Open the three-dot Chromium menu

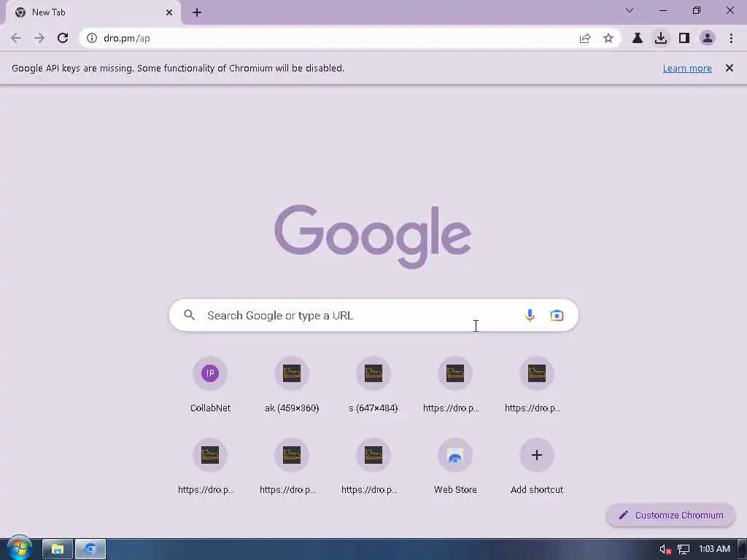731,38
